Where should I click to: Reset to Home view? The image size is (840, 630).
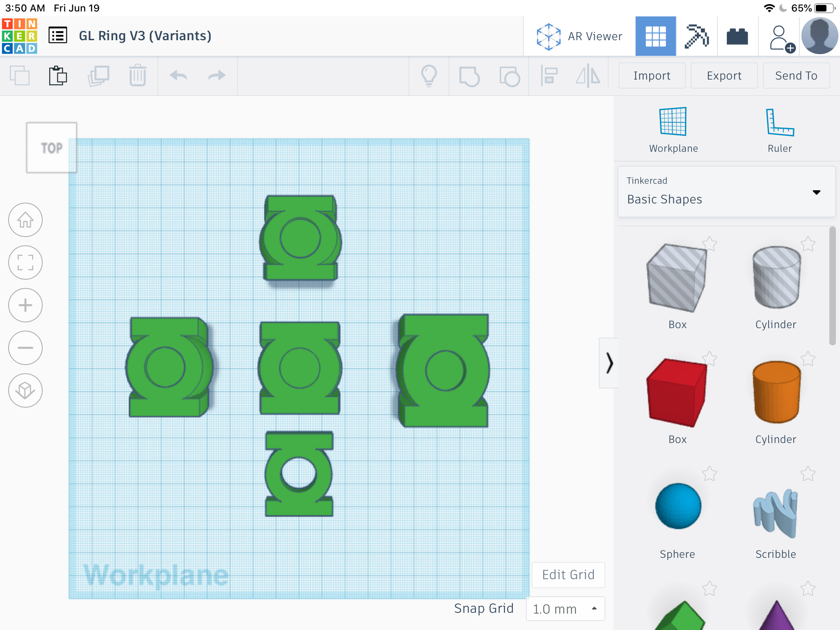[25, 220]
